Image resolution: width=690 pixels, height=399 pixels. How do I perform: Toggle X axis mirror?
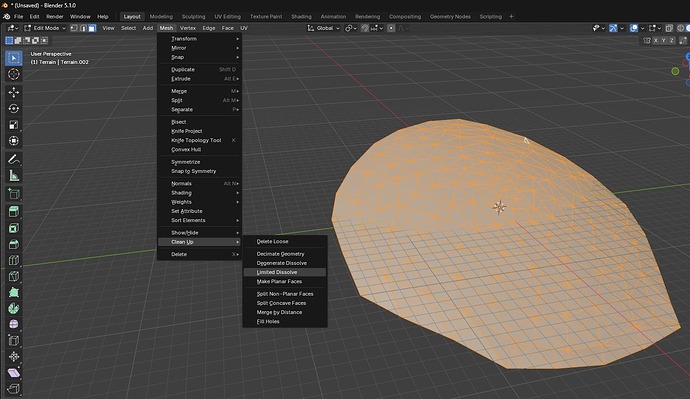[x=656, y=40]
